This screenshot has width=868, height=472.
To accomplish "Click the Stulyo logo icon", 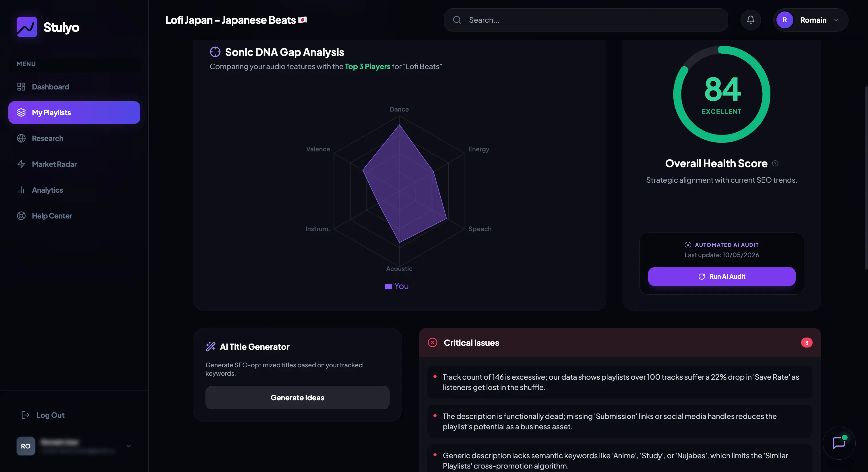I will tap(27, 27).
